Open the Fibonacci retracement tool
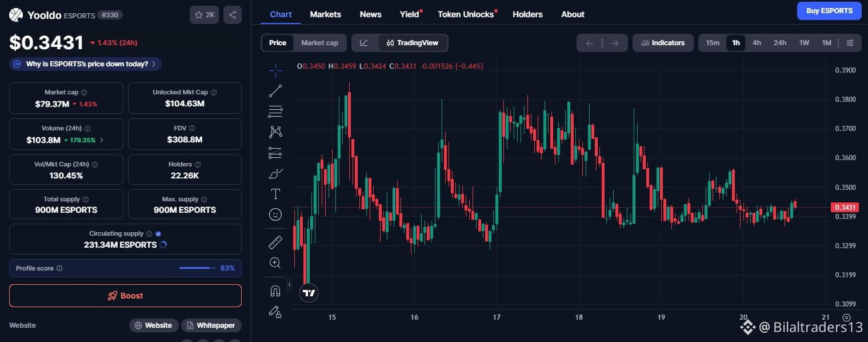Viewport: 868px width, 342px height. 275,112
